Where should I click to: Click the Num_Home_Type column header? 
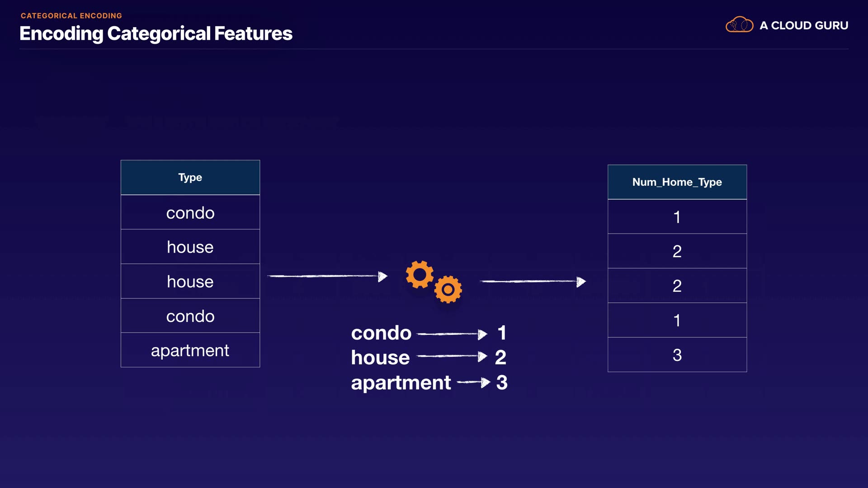point(677,182)
